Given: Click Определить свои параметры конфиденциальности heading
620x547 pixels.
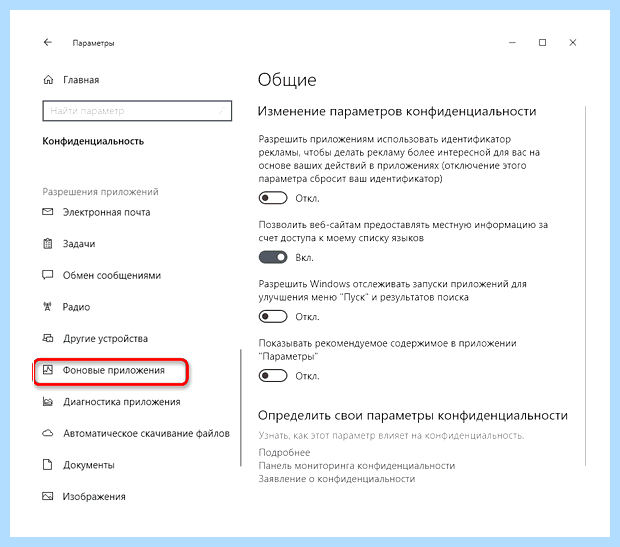Looking at the screenshot, I should click(413, 416).
